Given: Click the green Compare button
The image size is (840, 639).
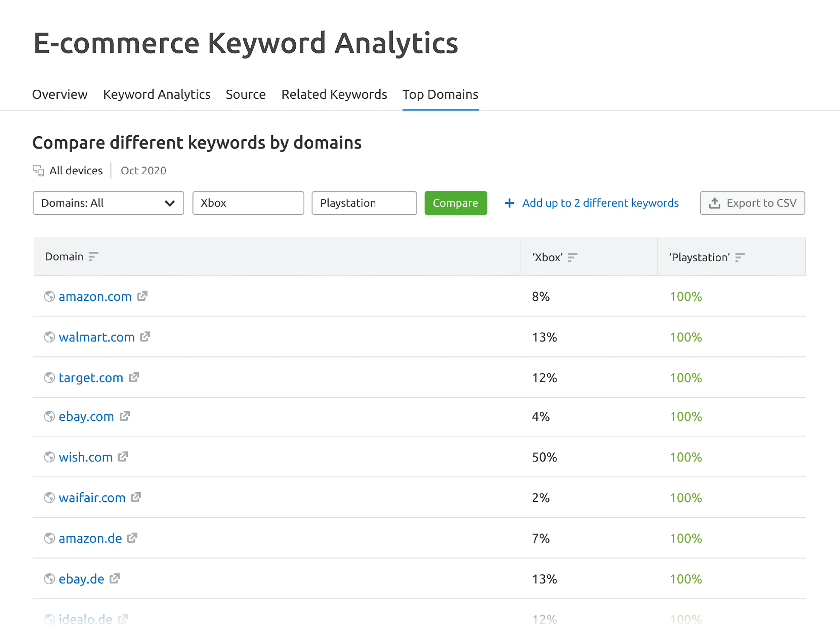Looking at the screenshot, I should click(x=456, y=203).
